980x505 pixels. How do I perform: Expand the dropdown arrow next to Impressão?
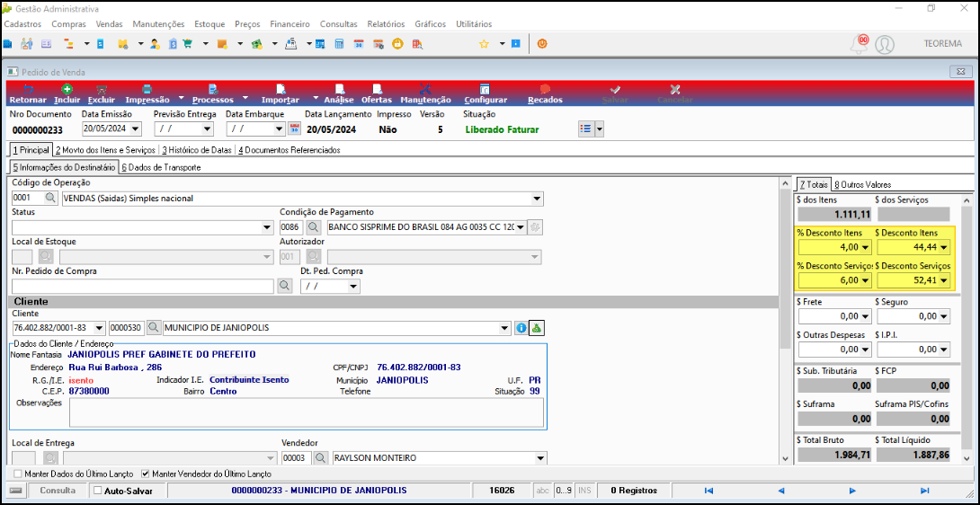click(182, 98)
